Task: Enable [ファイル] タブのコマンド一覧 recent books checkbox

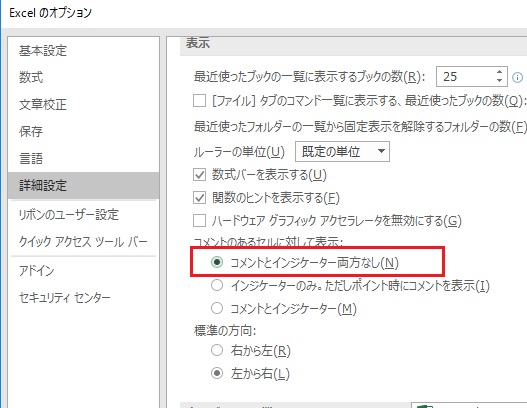Action: coord(199,100)
